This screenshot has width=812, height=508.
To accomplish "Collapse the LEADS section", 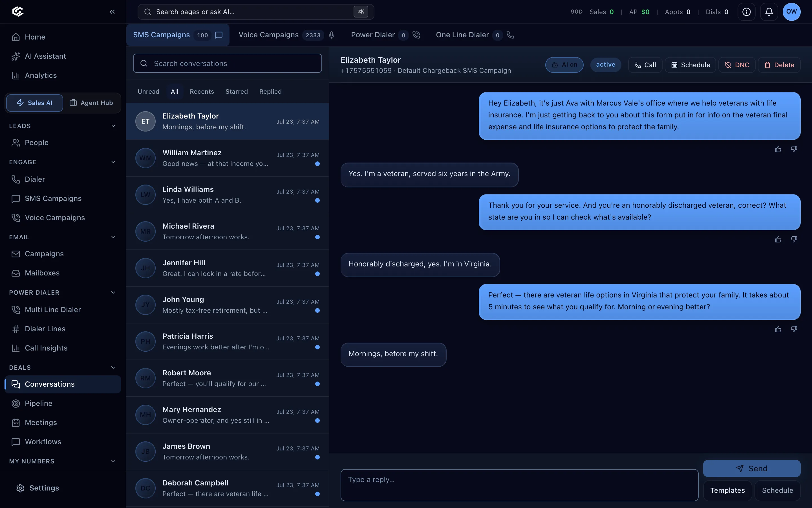I will pyautogui.click(x=113, y=126).
